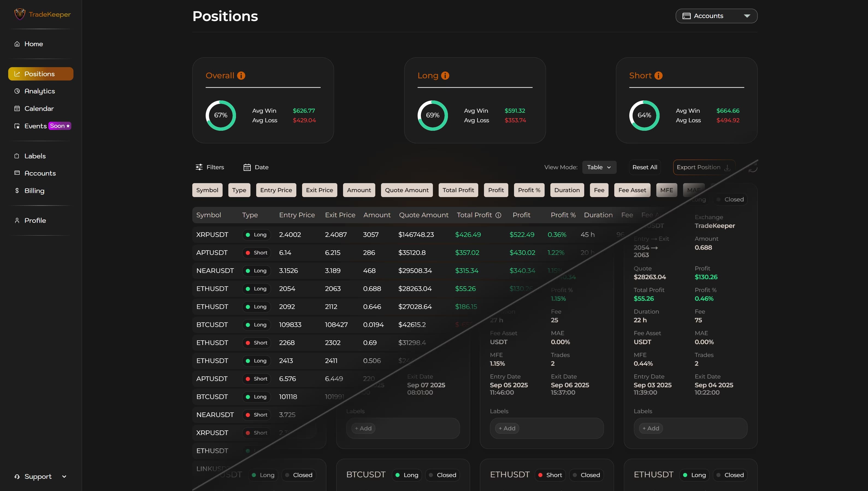Toggle the Duration column chip
868x491 pixels.
(567, 190)
